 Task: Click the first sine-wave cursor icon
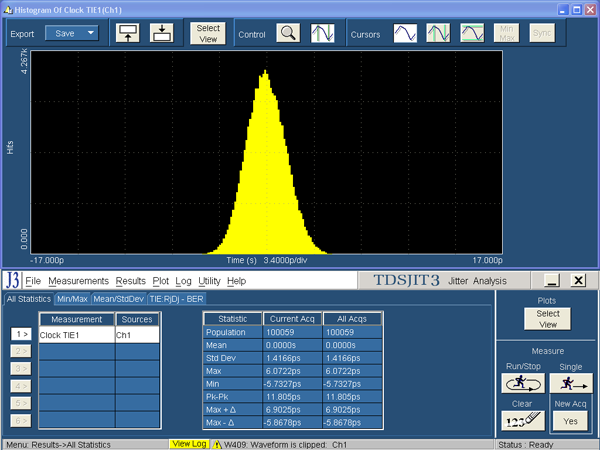[x=405, y=33]
